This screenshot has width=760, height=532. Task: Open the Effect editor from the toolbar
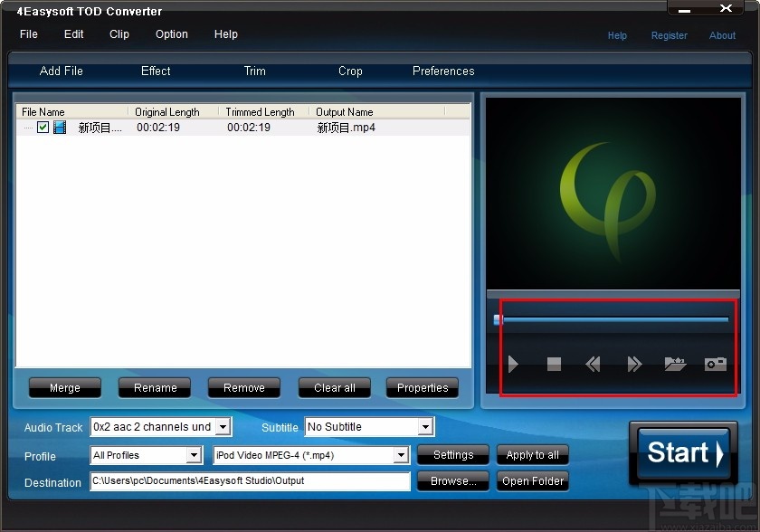point(155,71)
